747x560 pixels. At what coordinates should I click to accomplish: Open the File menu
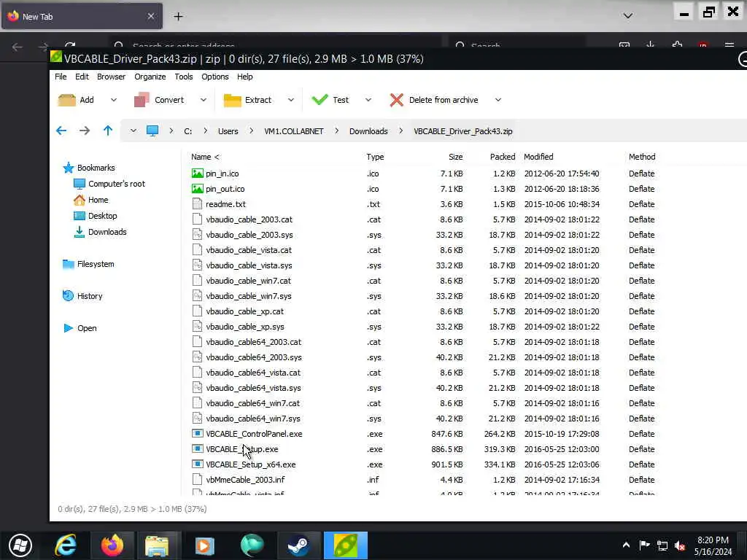pyautogui.click(x=61, y=77)
